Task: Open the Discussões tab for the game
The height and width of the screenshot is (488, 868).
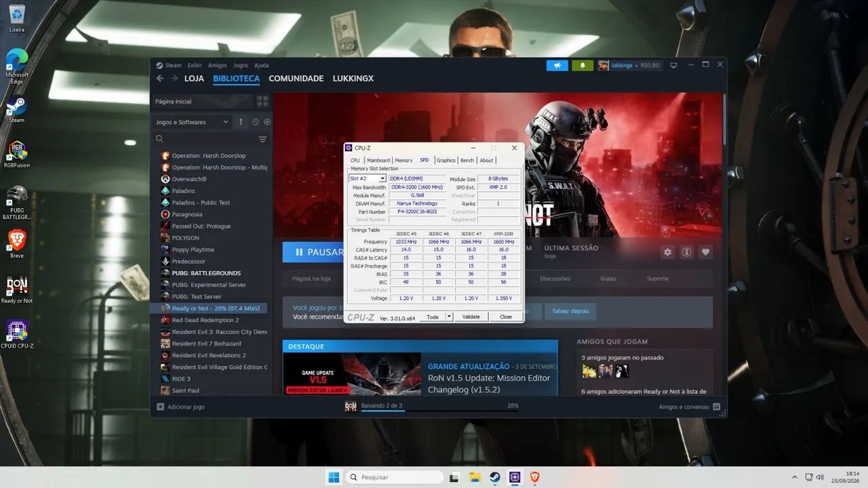Action: [555, 279]
